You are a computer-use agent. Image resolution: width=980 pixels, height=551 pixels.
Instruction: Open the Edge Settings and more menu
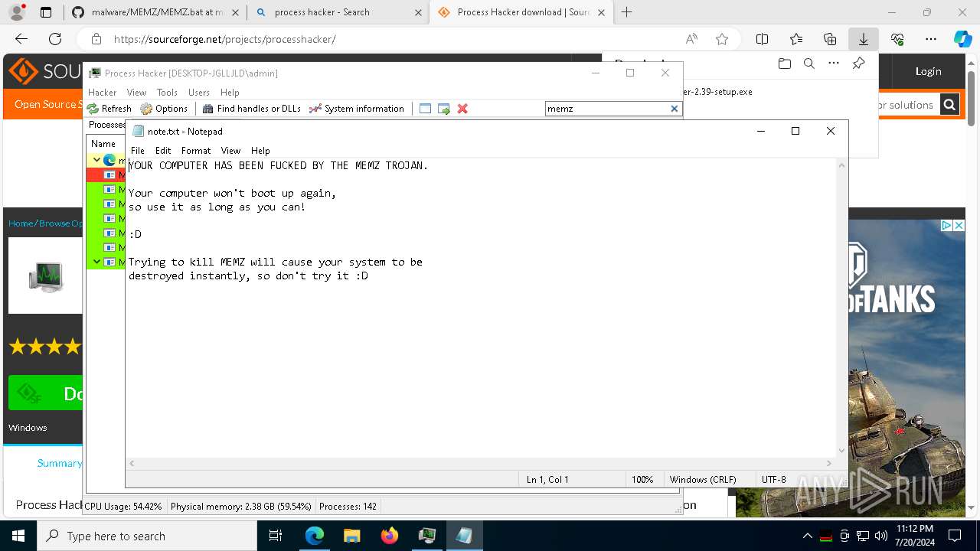930,39
